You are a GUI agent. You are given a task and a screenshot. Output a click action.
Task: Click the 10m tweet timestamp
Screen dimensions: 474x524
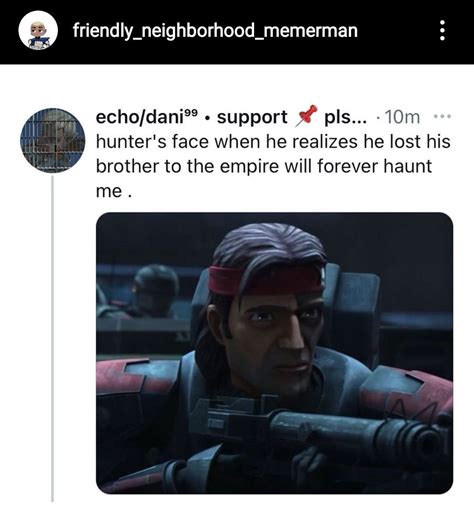click(402, 117)
